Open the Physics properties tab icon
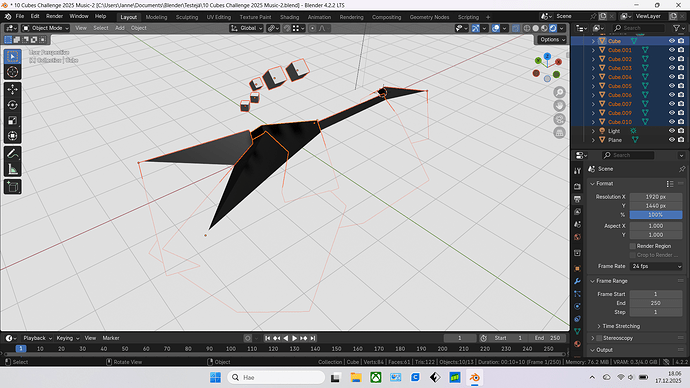This screenshot has width=690, height=388. [577, 306]
